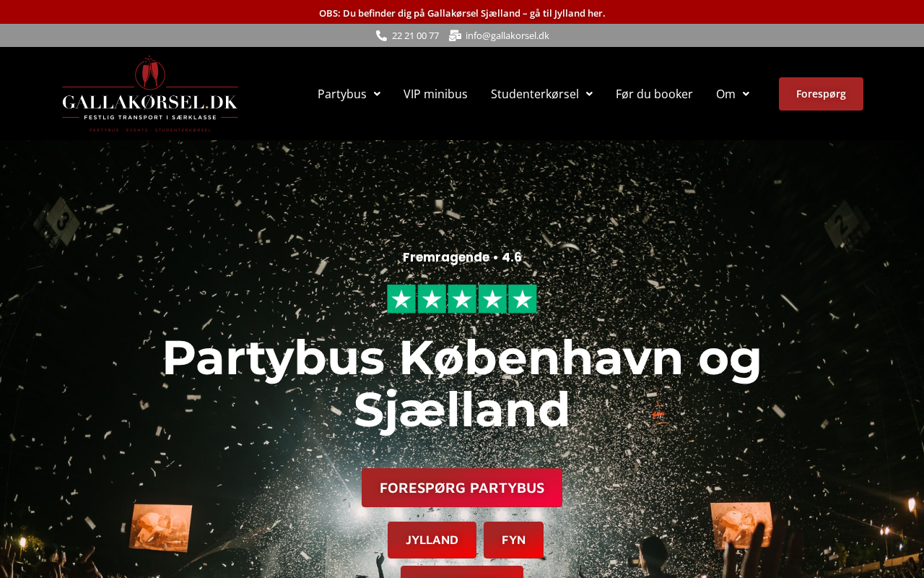
Task: Select the FYN region button
Action: 513,540
